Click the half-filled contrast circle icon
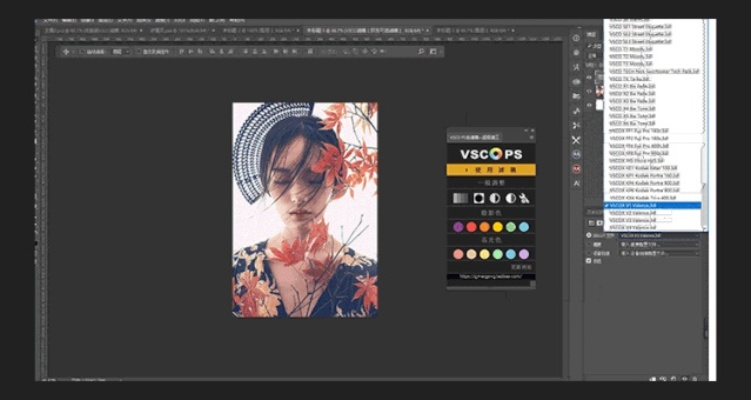Screen dimensions: 751x400 point(494,198)
